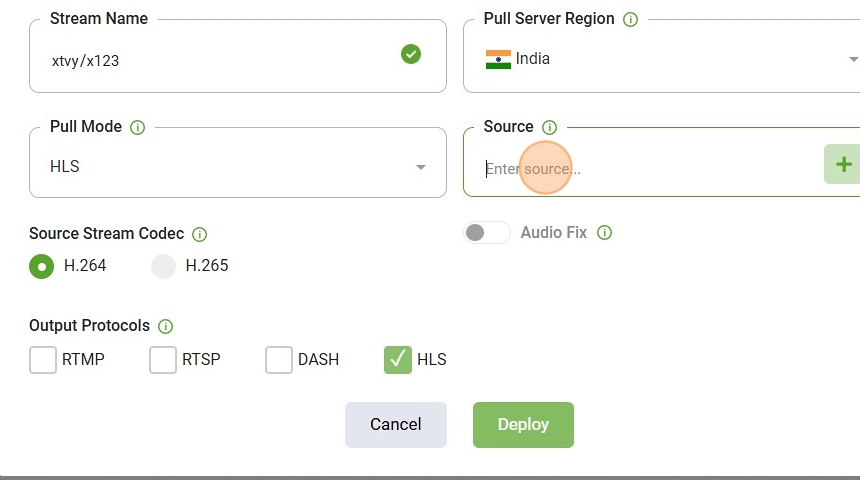Open the Pull Mode info icon
Screen dimensions: 860x480
click(137, 128)
